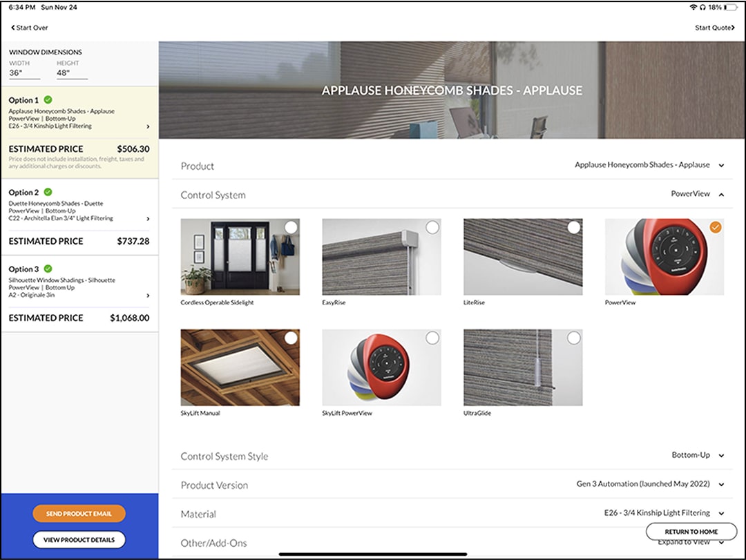Viewport: 746px width, 560px height.
Task: Click the green checkmark beside Option 1
Action: click(48, 100)
